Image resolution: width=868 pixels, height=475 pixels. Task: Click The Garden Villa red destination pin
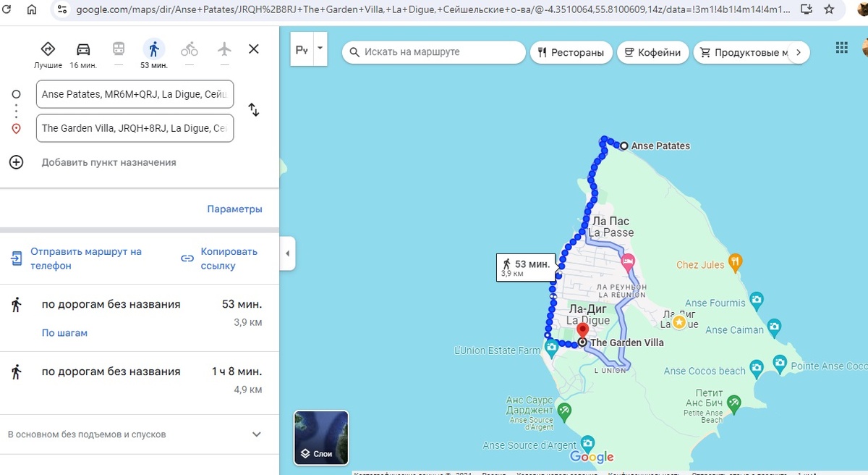[x=582, y=330]
